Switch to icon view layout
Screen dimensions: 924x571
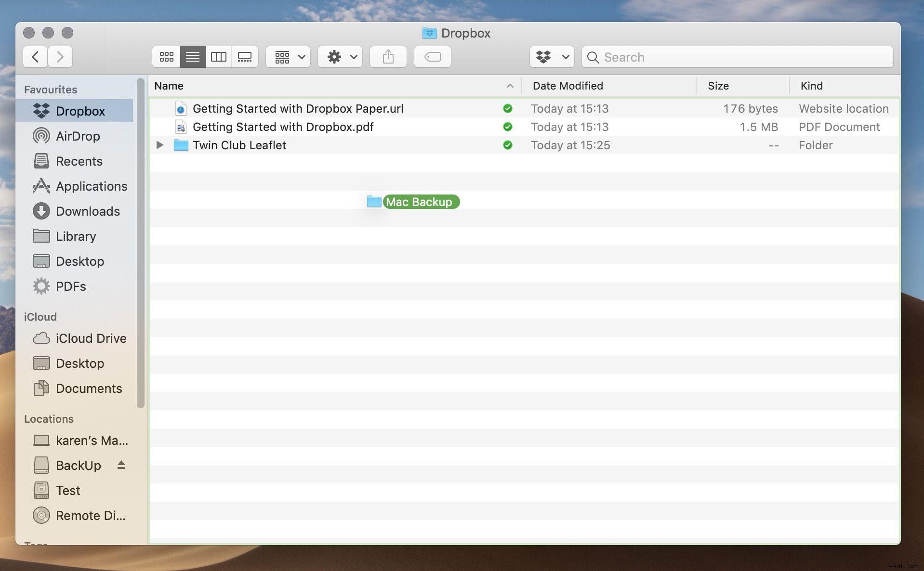pyautogui.click(x=166, y=57)
